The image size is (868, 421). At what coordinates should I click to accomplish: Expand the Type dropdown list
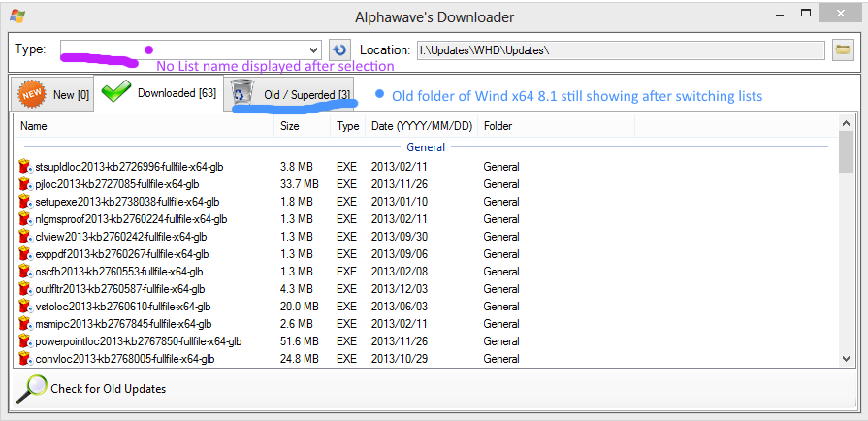click(313, 49)
